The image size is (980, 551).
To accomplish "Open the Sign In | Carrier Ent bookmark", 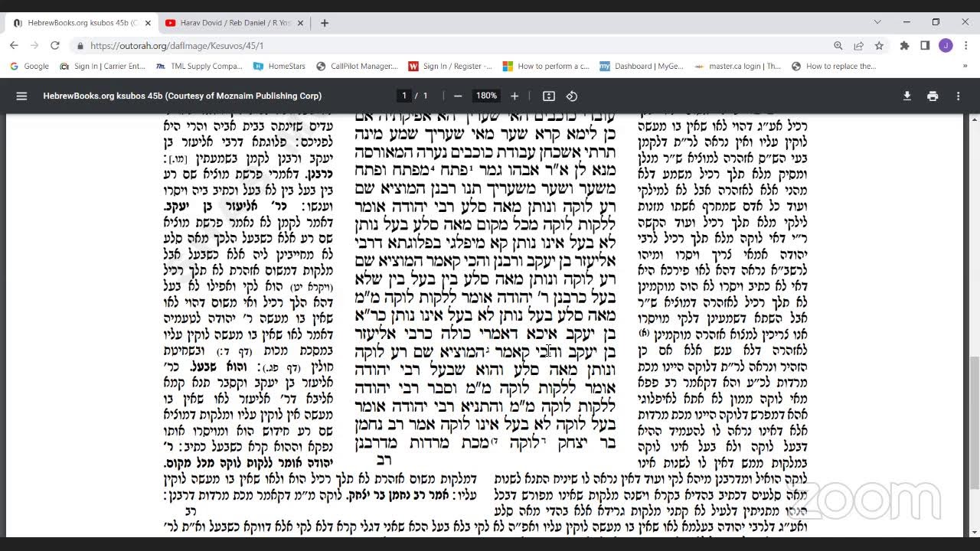I will [x=103, y=67].
